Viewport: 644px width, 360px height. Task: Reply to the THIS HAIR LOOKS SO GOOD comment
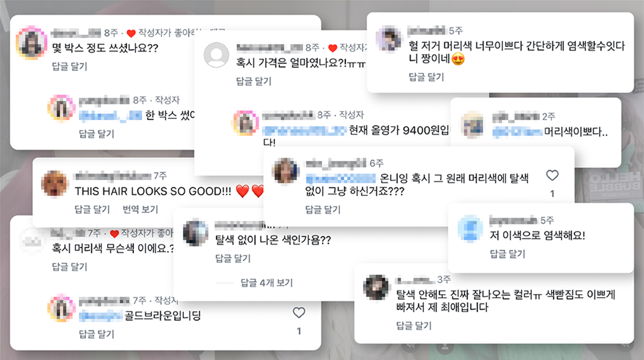pyautogui.click(x=92, y=209)
